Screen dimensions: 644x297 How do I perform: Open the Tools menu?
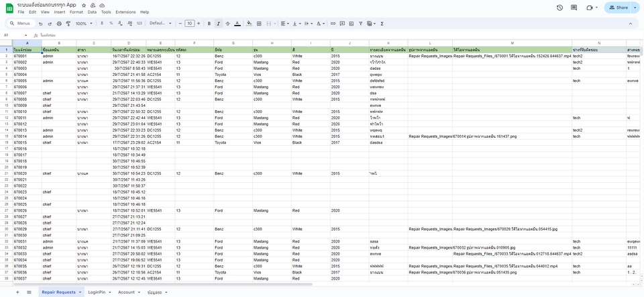click(106, 12)
